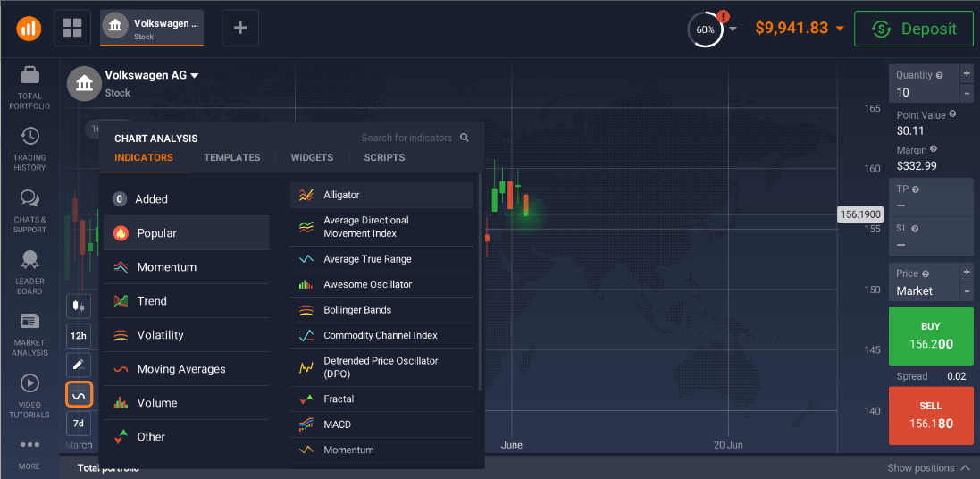
Task: Open the asset grid layout icon
Action: 72,28
